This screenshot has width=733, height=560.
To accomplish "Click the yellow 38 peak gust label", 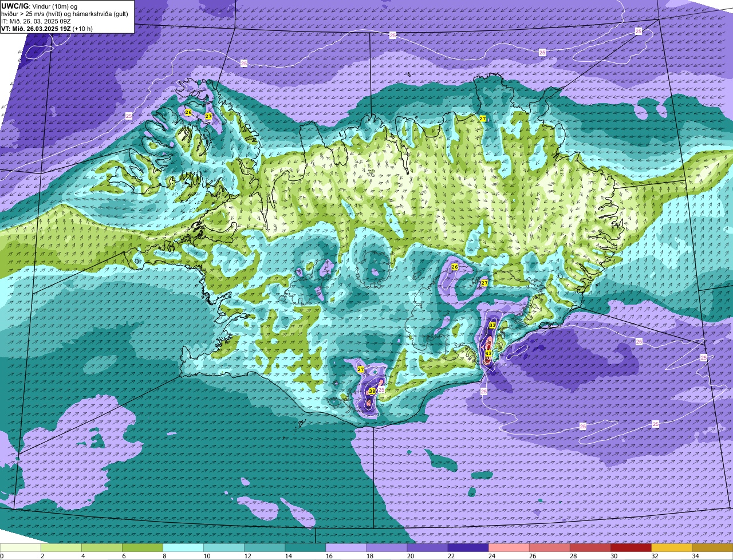I will 372,391.
